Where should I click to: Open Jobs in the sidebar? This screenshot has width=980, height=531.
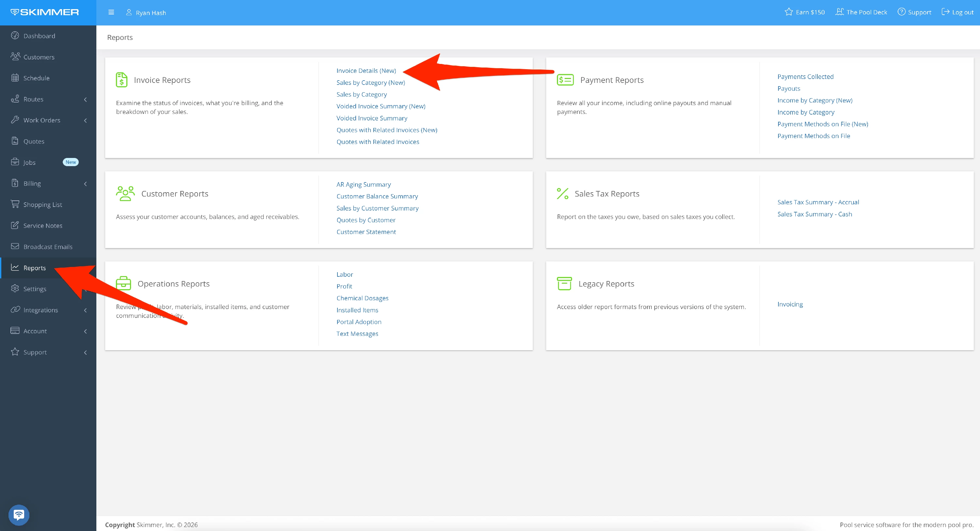click(29, 162)
